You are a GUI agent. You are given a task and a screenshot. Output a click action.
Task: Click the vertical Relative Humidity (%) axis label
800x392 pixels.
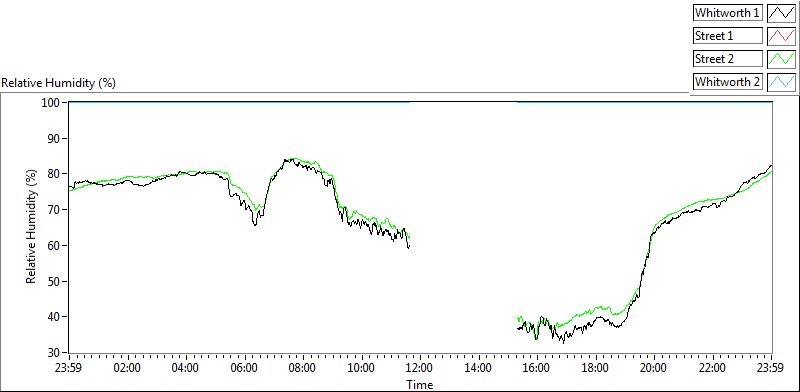point(31,227)
